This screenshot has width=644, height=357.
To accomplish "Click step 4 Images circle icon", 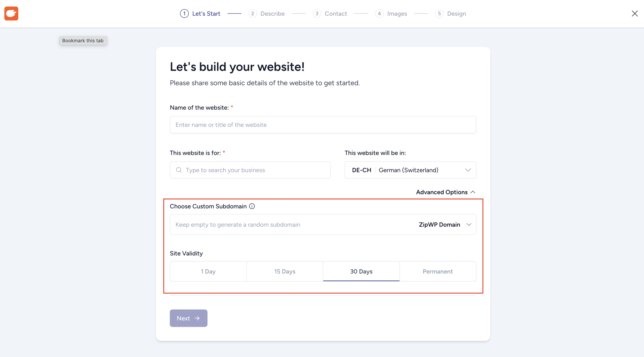I will [379, 14].
